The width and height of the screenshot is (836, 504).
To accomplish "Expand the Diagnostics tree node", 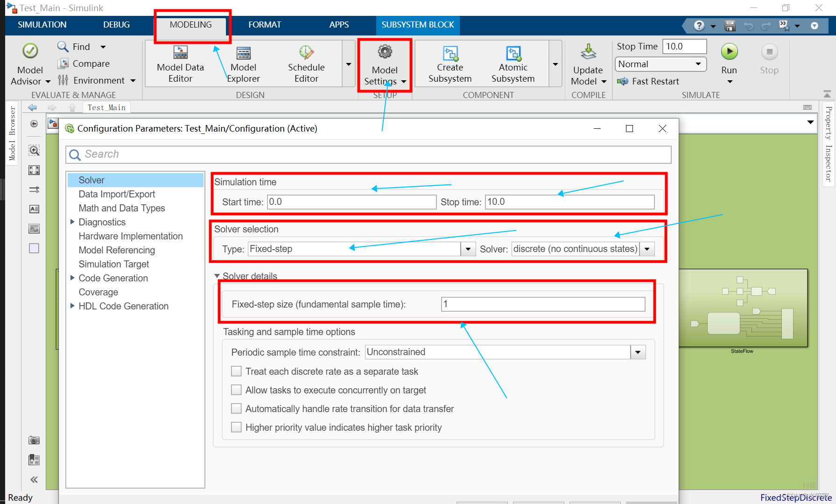I will coord(72,222).
